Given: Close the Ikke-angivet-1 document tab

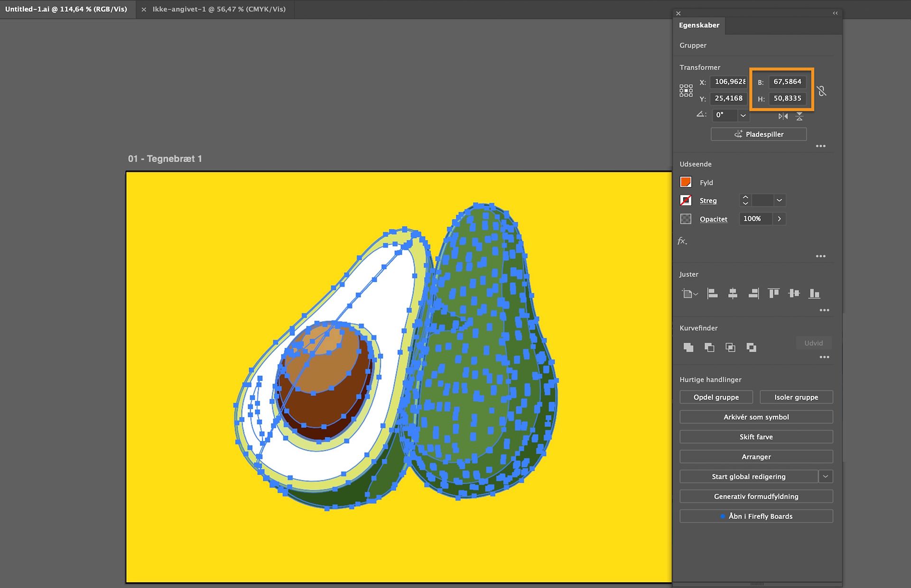Looking at the screenshot, I should pos(144,9).
